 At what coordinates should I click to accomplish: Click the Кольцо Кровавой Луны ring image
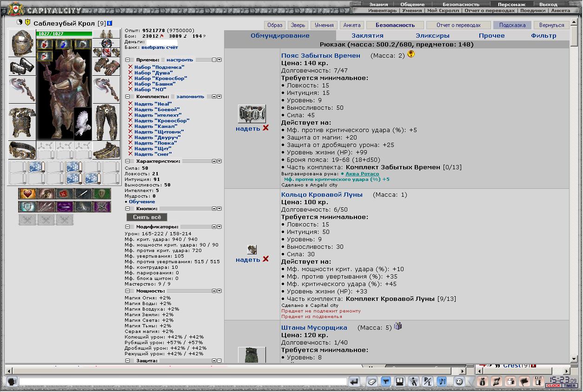[252, 250]
